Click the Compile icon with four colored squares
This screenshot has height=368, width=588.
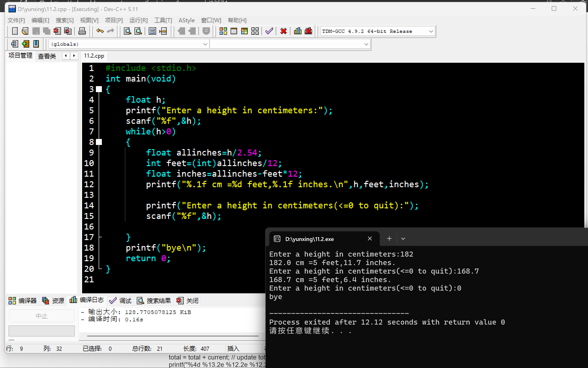click(x=223, y=31)
